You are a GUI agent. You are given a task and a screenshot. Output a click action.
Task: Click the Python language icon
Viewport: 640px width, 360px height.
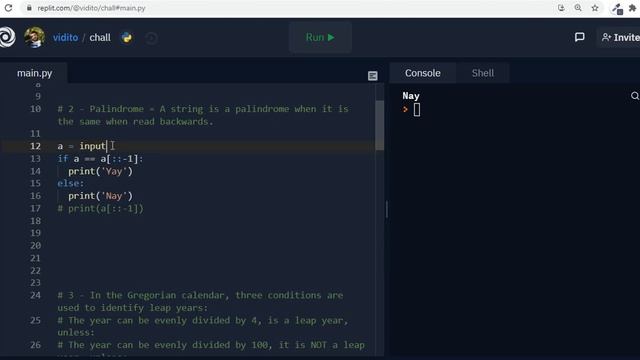pyautogui.click(x=127, y=38)
